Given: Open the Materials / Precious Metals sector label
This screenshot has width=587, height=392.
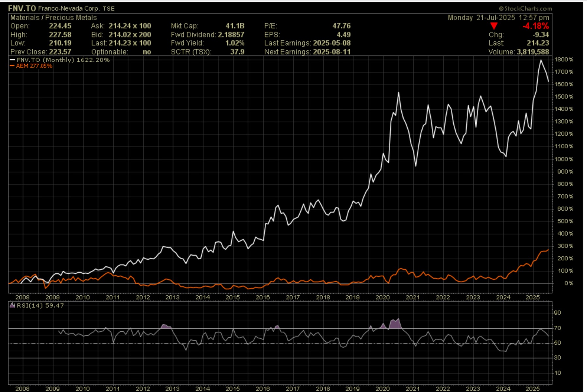Looking at the screenshot, I should point(54,18).
